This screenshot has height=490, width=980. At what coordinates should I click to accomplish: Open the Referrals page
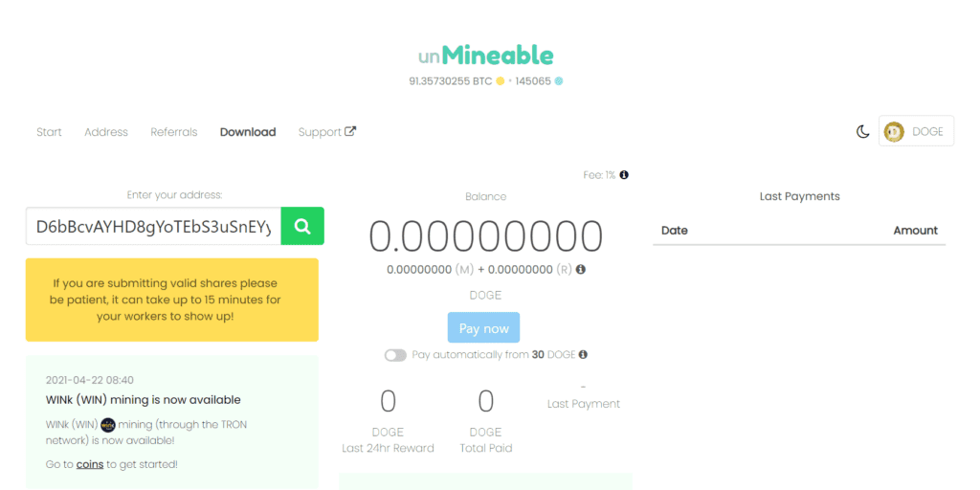pos(174,132)
